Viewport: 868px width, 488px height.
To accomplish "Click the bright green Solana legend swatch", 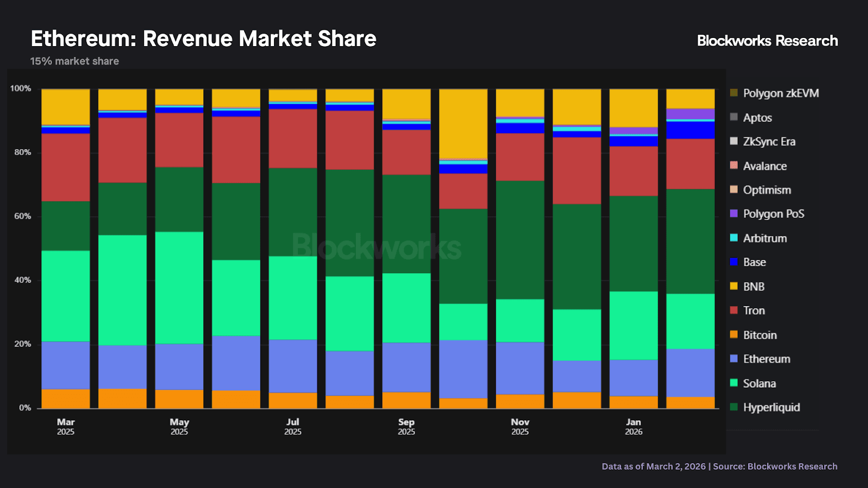I will [x=734, y=383].
